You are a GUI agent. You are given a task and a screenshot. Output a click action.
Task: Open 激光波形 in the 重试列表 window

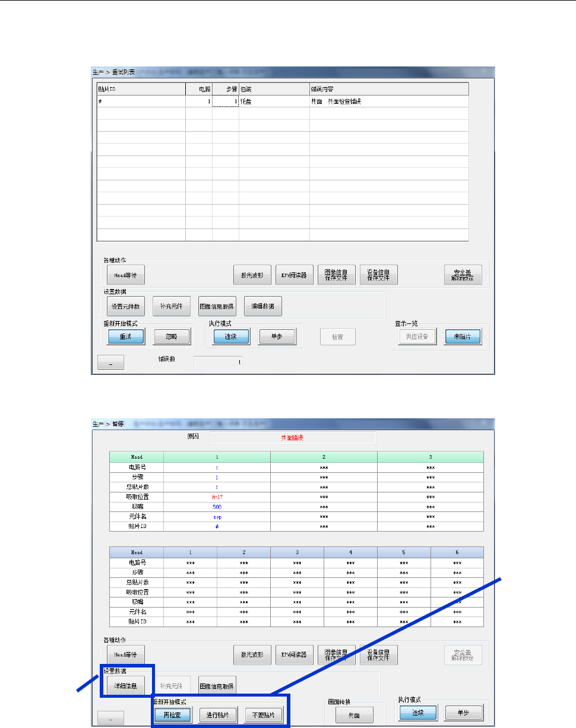252,275
